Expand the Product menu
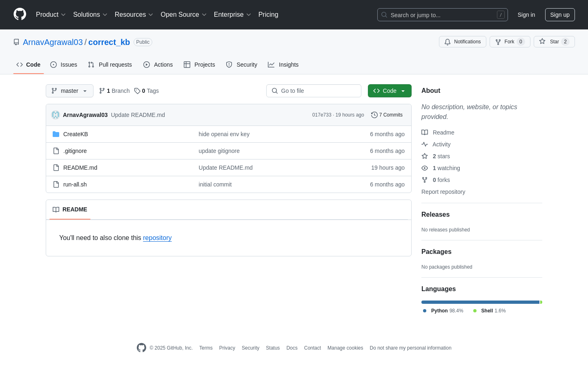Viewport: 588px width, 368px height. (51, 15)
